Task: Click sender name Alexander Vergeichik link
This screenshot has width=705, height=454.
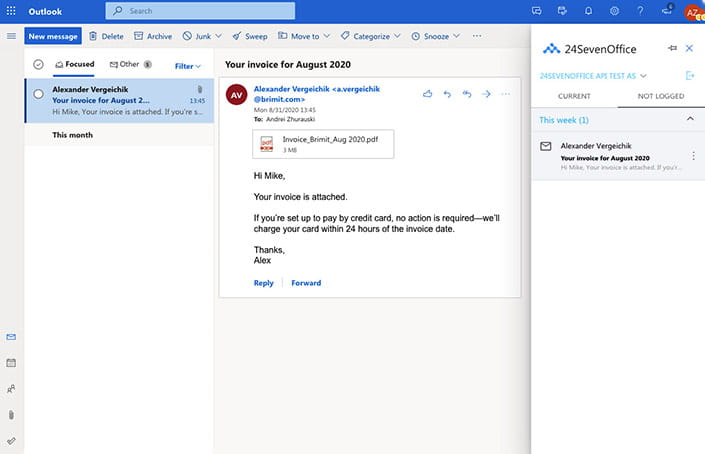Action: click(x=317, y=94)
